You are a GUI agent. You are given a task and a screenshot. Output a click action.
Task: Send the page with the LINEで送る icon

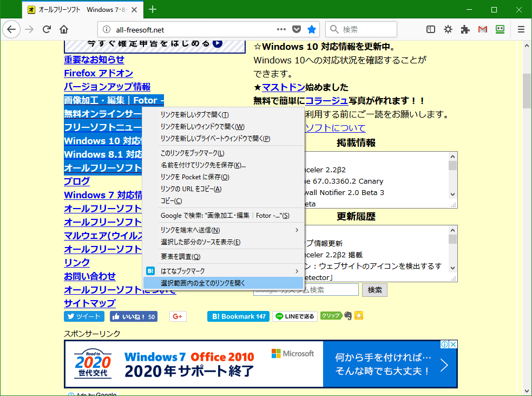click(x=295, y=316)
